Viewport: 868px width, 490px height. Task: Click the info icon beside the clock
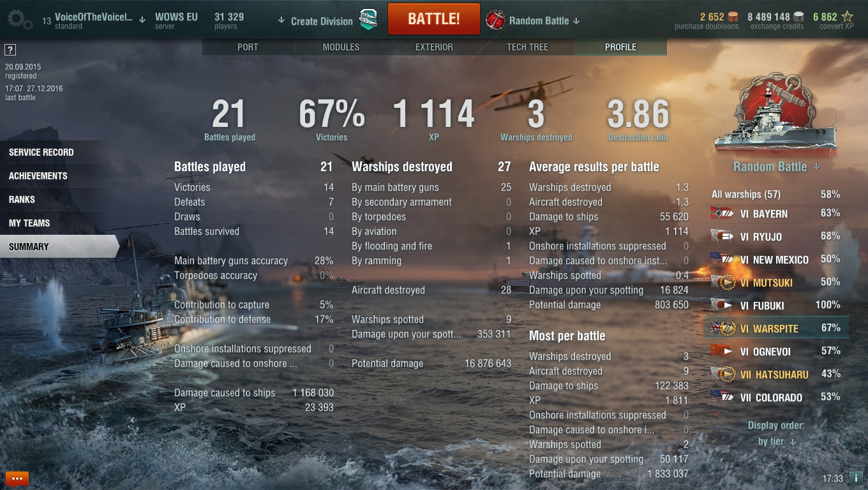[x=856, y=478]
